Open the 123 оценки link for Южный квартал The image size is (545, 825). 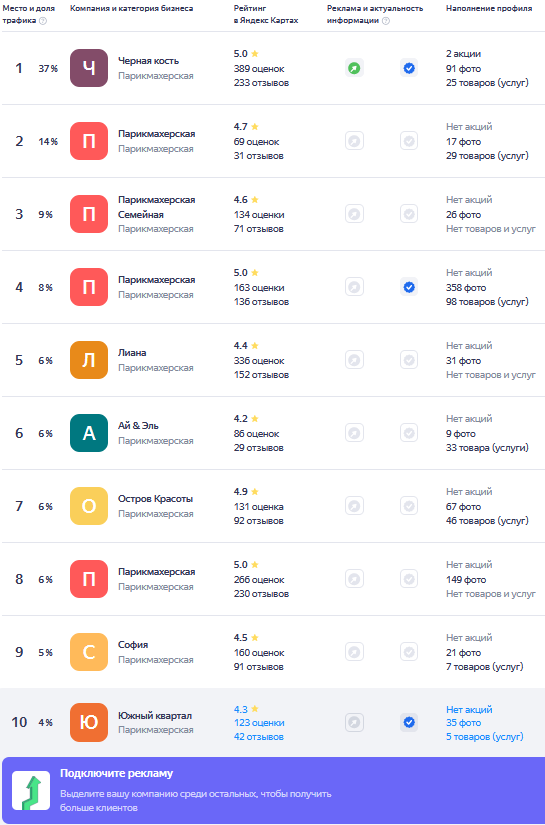coord(259,723)
